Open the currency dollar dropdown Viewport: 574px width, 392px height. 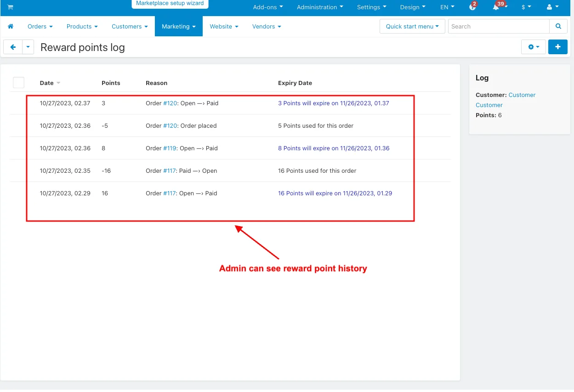526,7
